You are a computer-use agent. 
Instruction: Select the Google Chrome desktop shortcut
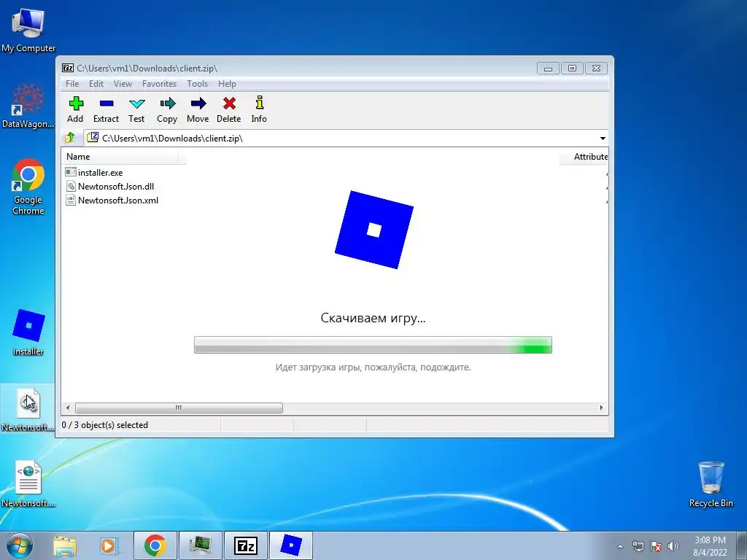(28, 187)
